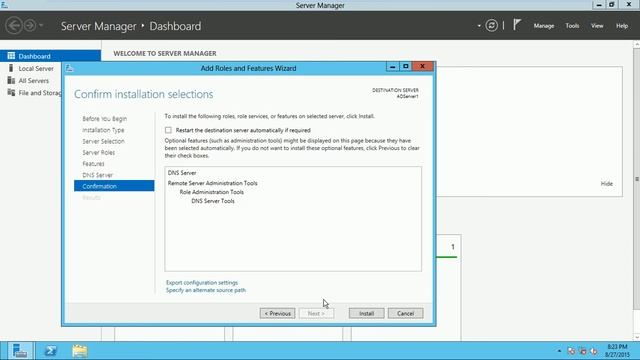Go to Installation Type step
Viewport: 640px width, 360px height.
(x=103, y=130)
